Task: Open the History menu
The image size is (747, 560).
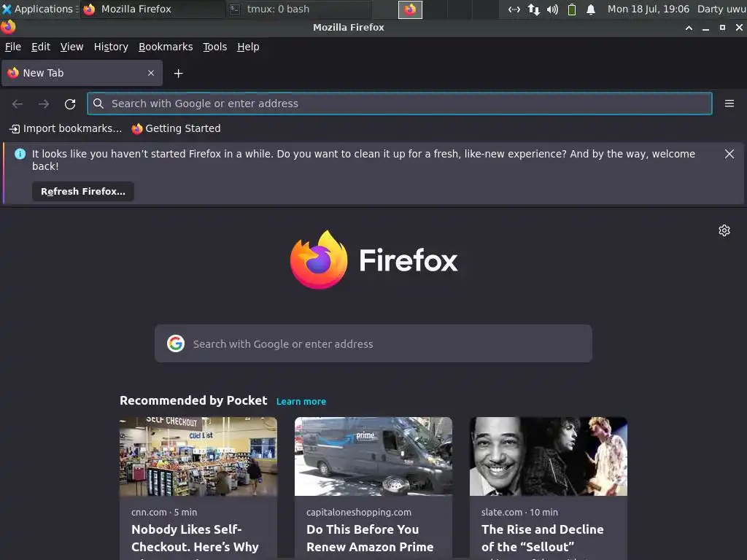Action: pos(111,47)
